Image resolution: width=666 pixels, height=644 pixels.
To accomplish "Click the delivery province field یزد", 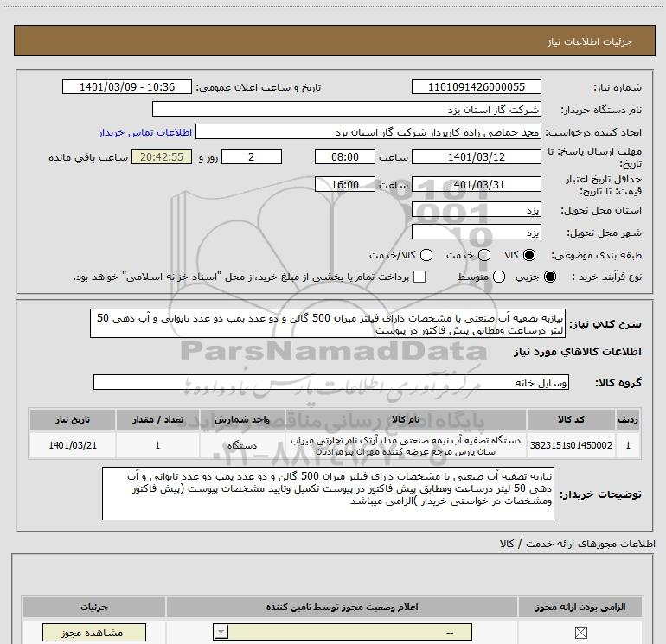I will (x=476, y=210).
